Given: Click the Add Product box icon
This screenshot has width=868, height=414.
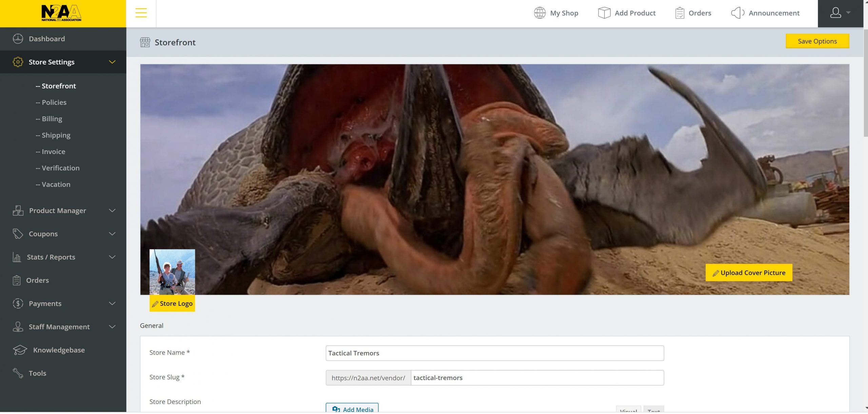Looking at the screenshot, I should coord(604,13).
